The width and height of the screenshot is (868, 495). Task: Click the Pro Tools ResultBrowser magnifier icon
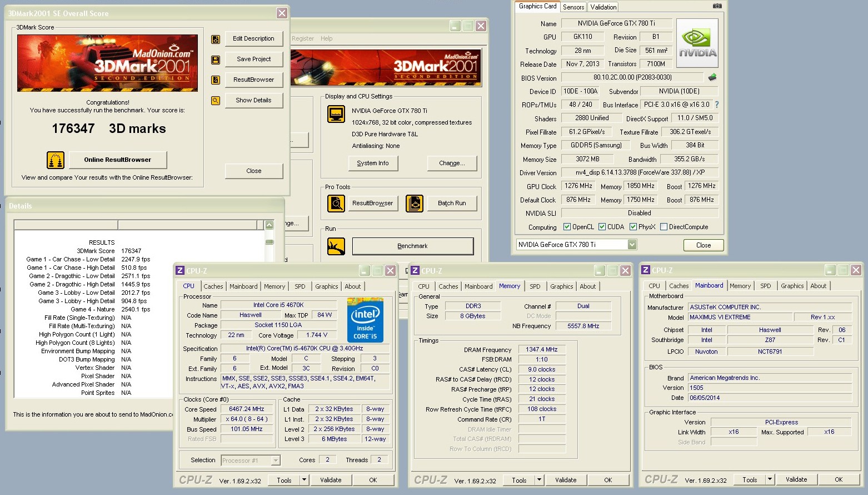[336, 204]
